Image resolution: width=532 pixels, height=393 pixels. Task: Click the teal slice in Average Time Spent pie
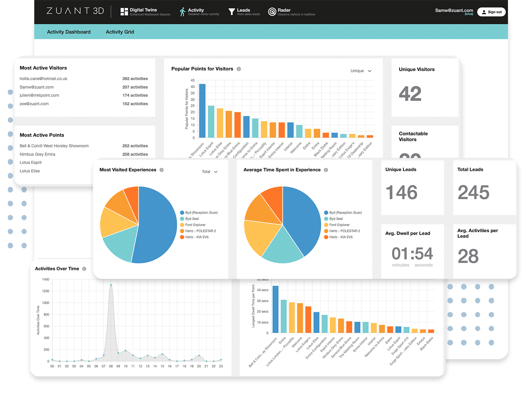(x=283, y=248)
